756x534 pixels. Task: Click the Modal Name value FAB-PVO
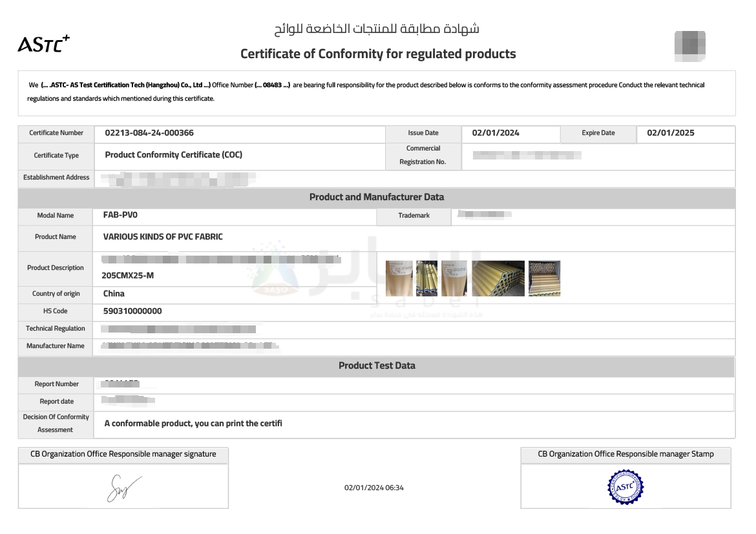(x=121, y=215)
